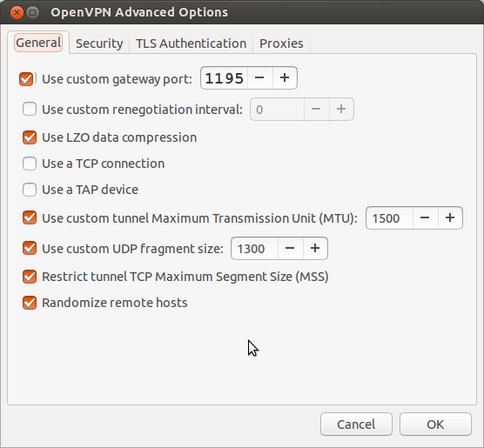Toggle Use LZO data compression
The width and height of the screenshot is (484, 448).
click(30, 137)
